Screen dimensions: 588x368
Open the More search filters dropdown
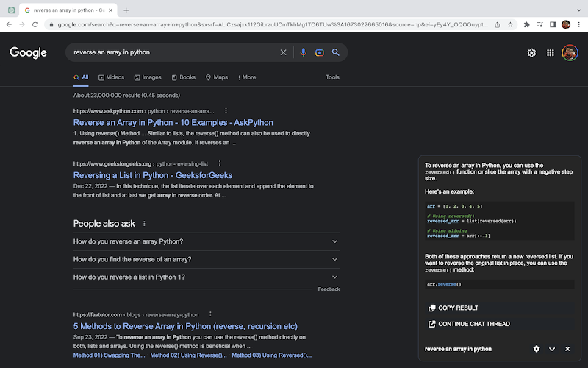247,77
